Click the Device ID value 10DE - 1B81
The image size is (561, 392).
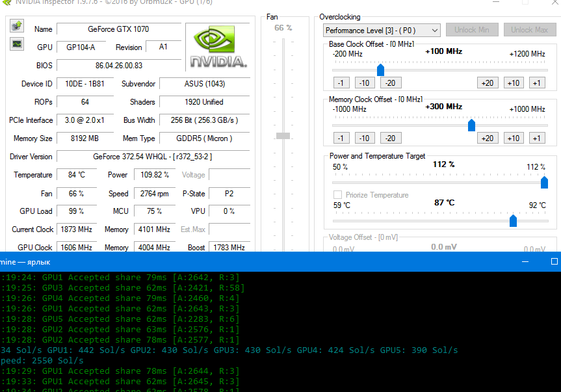(x=85, y=84)
